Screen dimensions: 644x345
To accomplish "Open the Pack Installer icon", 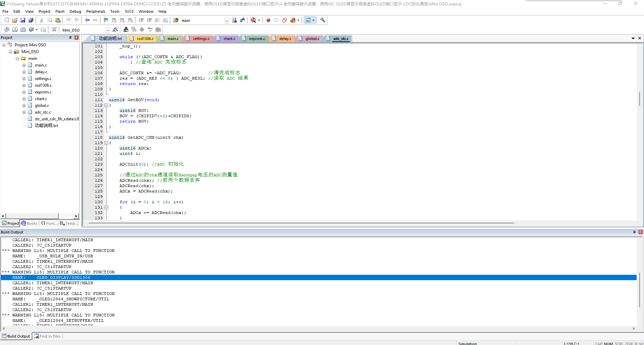I will (158, 30).
